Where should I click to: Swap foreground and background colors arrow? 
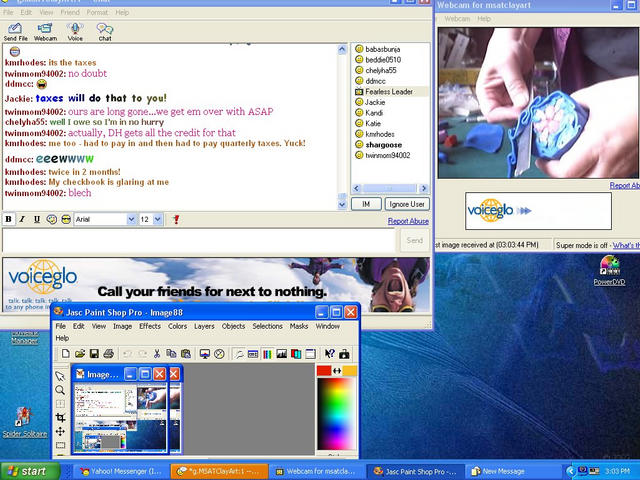(337, 371)
